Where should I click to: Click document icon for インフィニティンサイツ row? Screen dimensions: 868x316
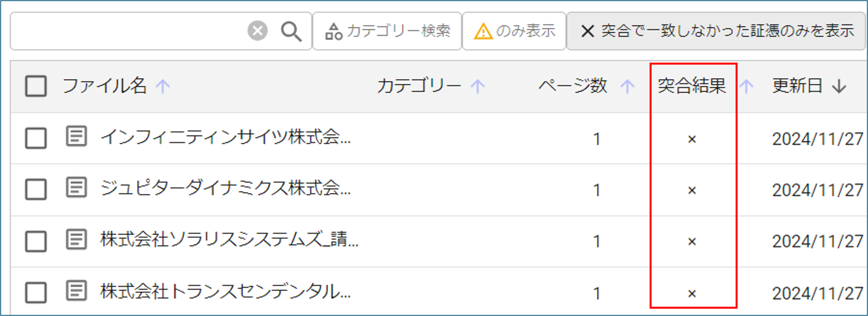coord(76,137)
